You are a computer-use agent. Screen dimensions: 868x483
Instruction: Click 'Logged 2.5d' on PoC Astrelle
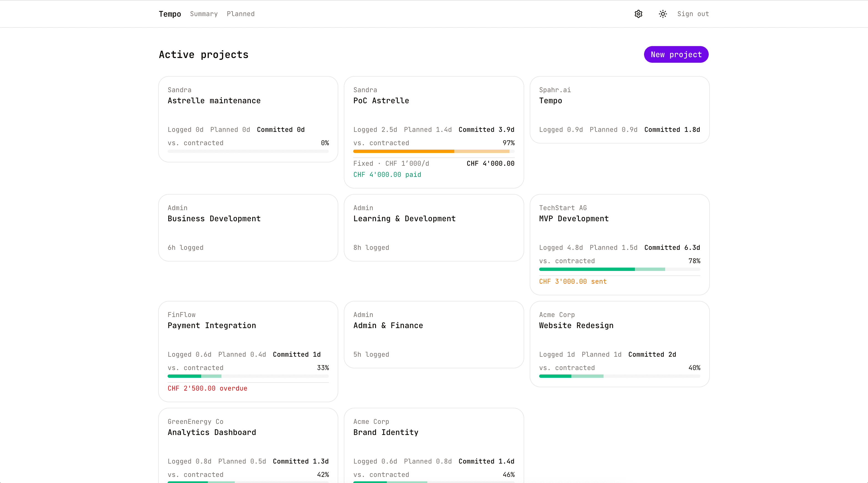[x=375, y=130]
